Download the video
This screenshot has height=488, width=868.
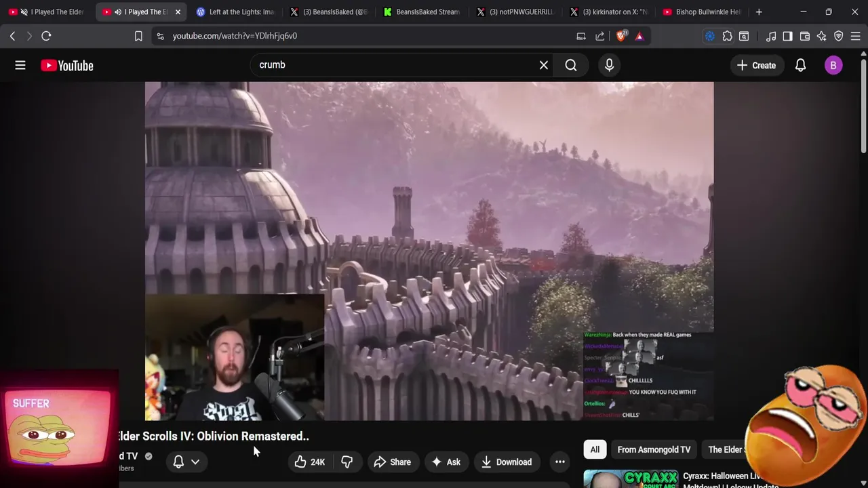(507, 462)
